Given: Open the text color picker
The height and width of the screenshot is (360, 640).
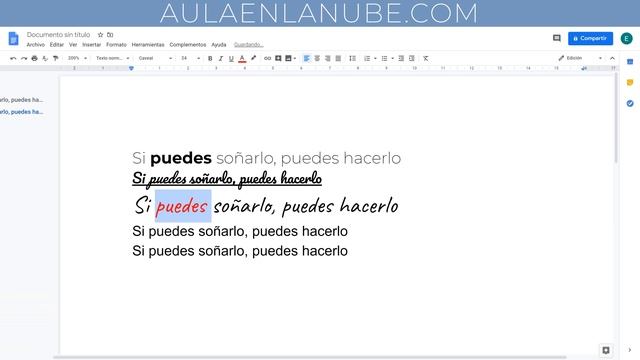Looking at the screenshot, I should point(242,58).
